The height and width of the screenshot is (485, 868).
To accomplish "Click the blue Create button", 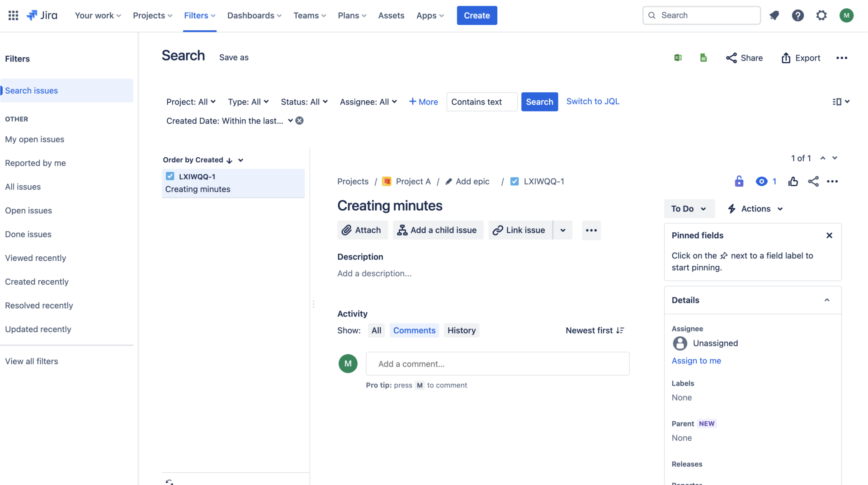I will click(476, 15).
